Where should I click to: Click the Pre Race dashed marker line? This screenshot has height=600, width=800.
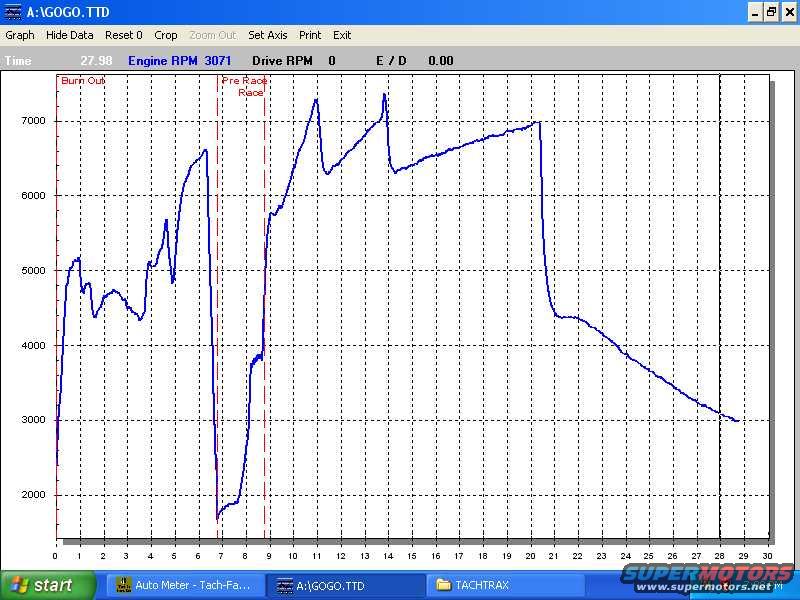[218, 300]
